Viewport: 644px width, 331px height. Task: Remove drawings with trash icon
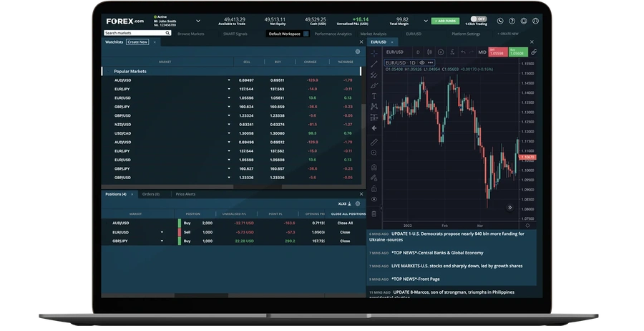(374, 214)
